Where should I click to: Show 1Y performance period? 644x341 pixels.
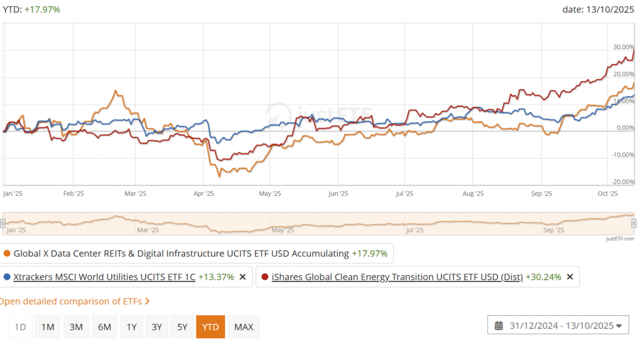131,327
